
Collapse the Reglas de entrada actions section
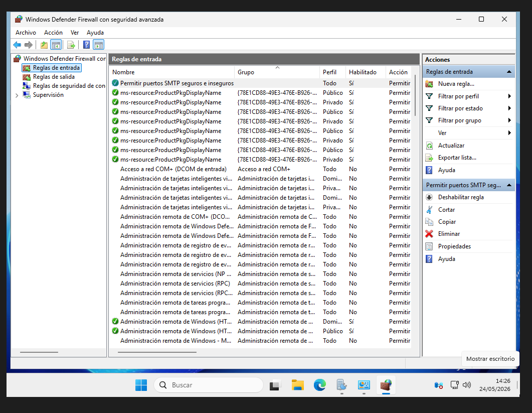coord(509,72)
